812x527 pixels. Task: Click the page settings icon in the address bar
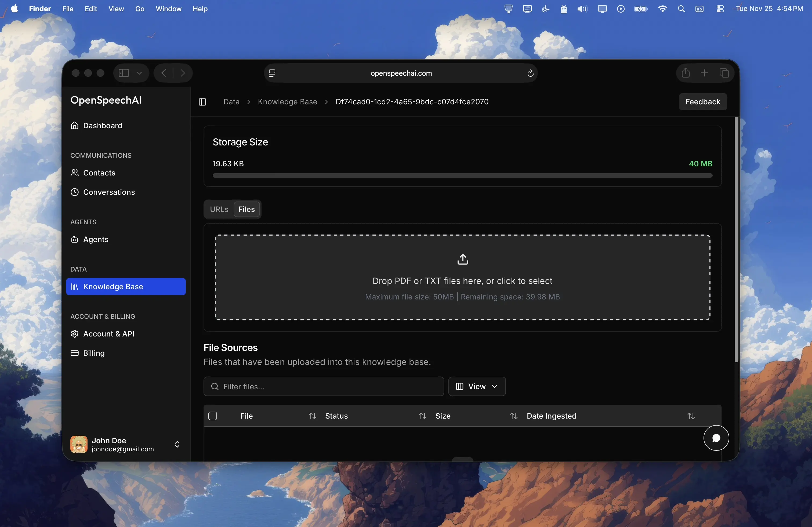[x=272, y=73]
